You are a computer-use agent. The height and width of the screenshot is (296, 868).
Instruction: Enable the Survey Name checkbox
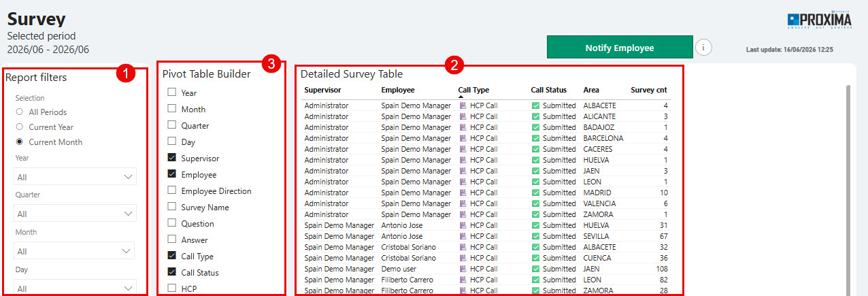point(171,207)
